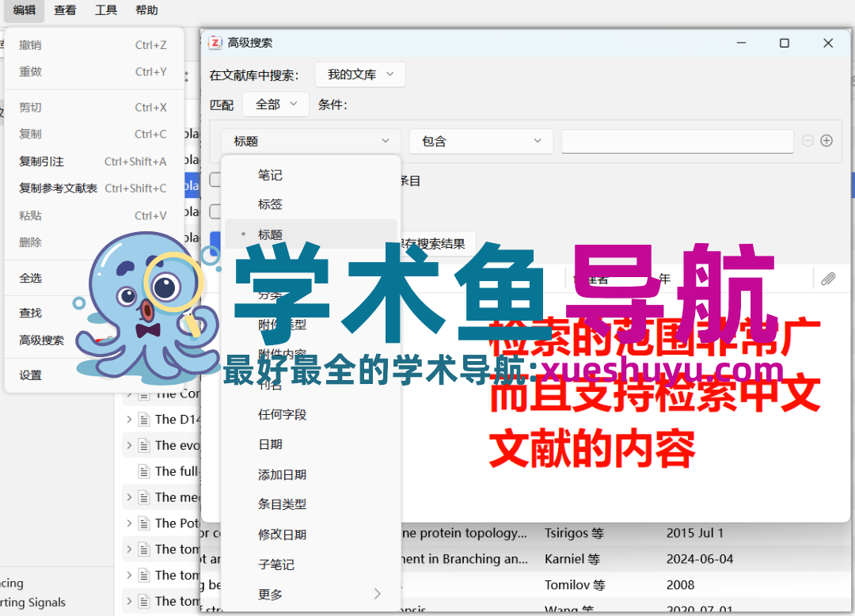Open the 帮助 menu
The height and width of the screenshot is (616, 855).
pyautogui.click(x=146, y=10)
